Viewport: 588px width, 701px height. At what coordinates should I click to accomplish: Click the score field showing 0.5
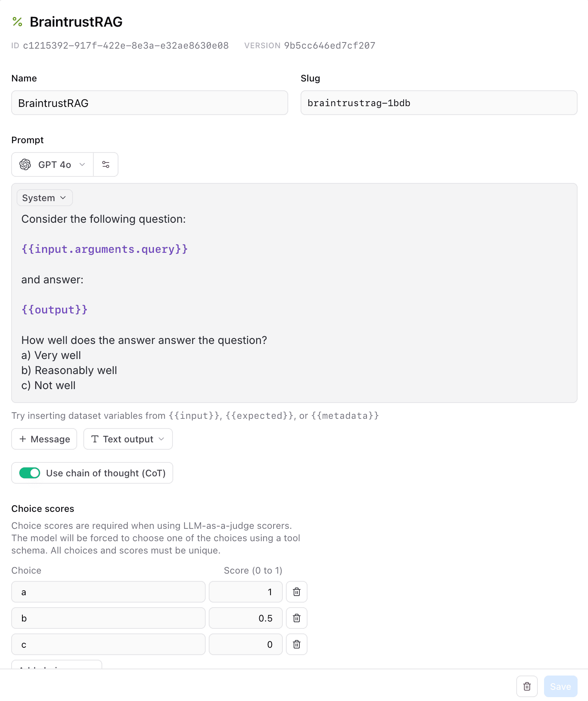(246, 618)
